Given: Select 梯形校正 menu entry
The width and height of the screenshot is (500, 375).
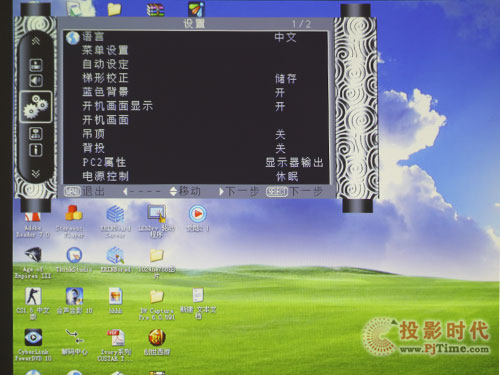Looking at the screenshot, I should click(x=105, y=78).
